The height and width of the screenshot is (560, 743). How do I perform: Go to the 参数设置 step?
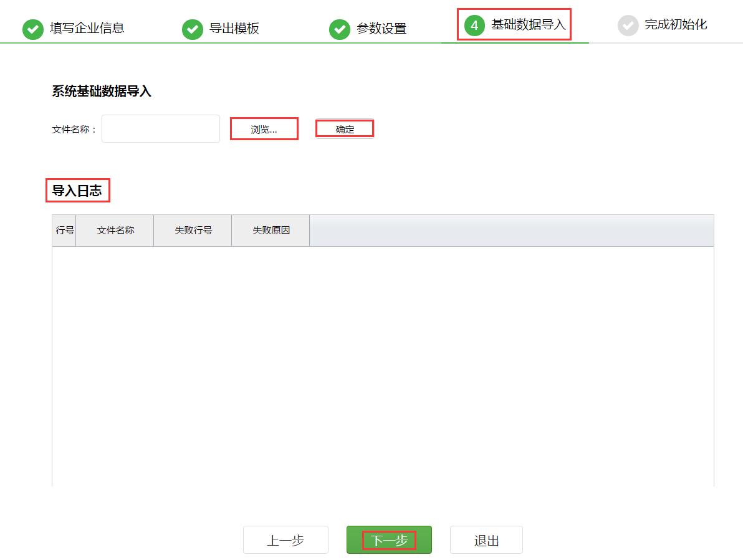click(x=381, y=29)
